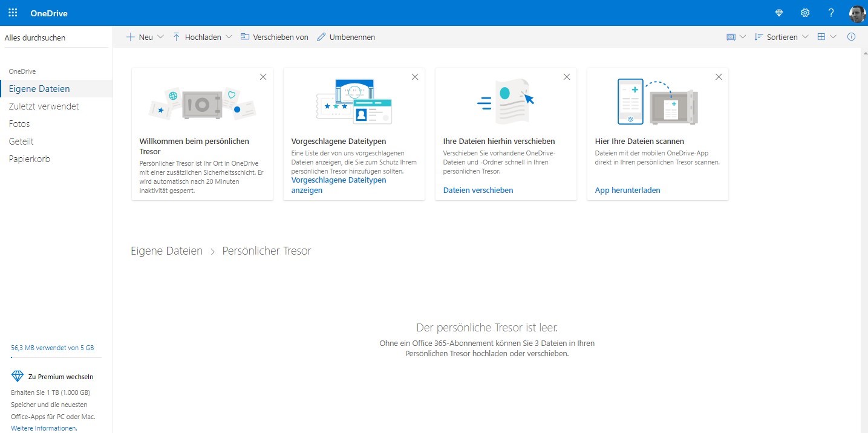The height and width of the screenshot is (433, 868).
Task: Click the phone scan illustration on scannen card
Action: [658, 102]
